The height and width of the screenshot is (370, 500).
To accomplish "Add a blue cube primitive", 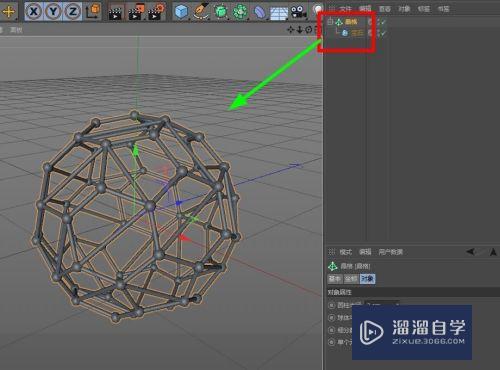I will (182, 12).
